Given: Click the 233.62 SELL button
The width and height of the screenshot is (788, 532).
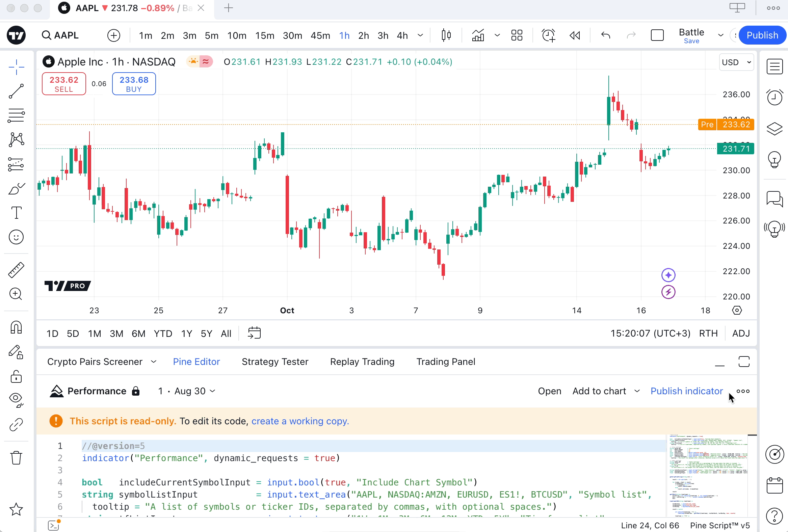Looking at the screenshot, I should tap(64, 84).
